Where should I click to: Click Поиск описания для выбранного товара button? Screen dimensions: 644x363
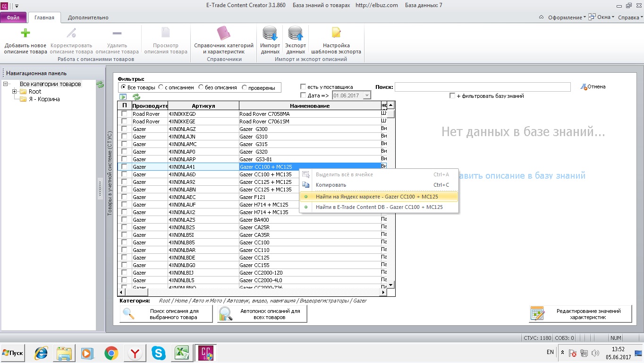166,314
